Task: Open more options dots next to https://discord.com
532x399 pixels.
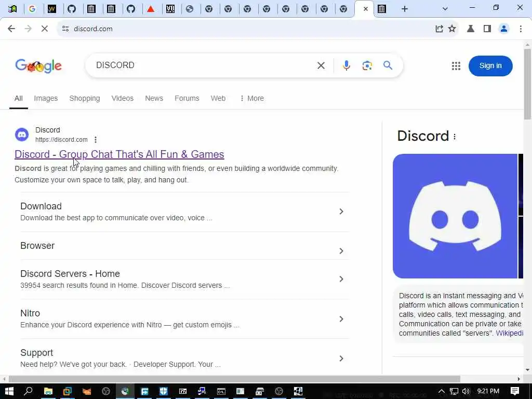Action: pos(96,139)
